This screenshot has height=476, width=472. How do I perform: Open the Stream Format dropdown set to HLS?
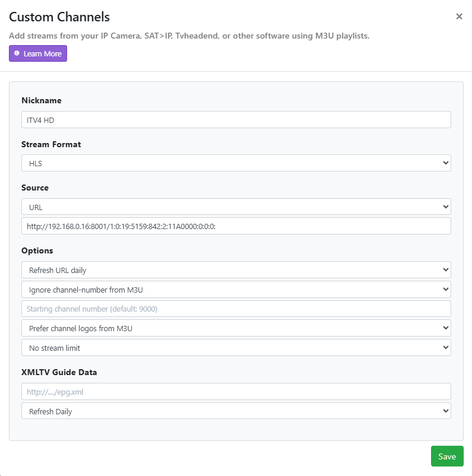point(236,163)
